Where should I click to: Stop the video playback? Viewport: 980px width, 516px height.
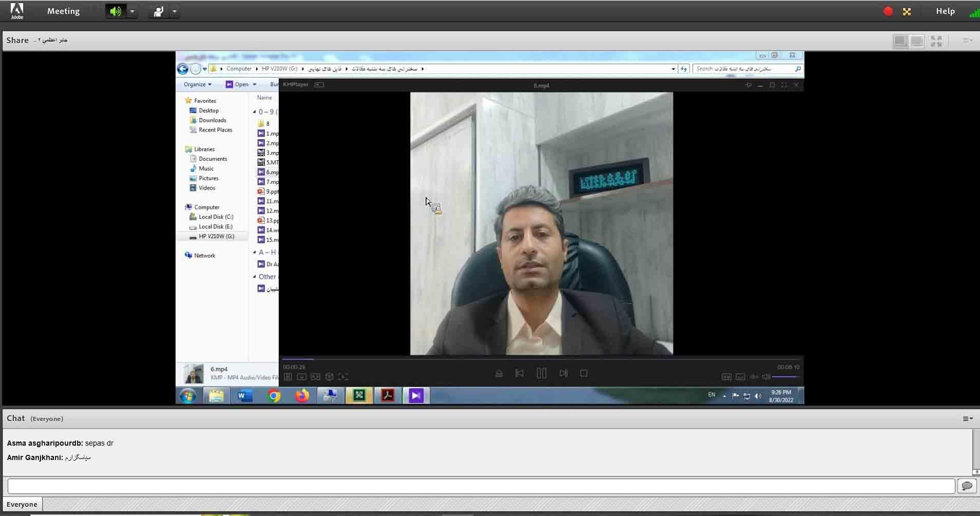(x=584, y=373)
